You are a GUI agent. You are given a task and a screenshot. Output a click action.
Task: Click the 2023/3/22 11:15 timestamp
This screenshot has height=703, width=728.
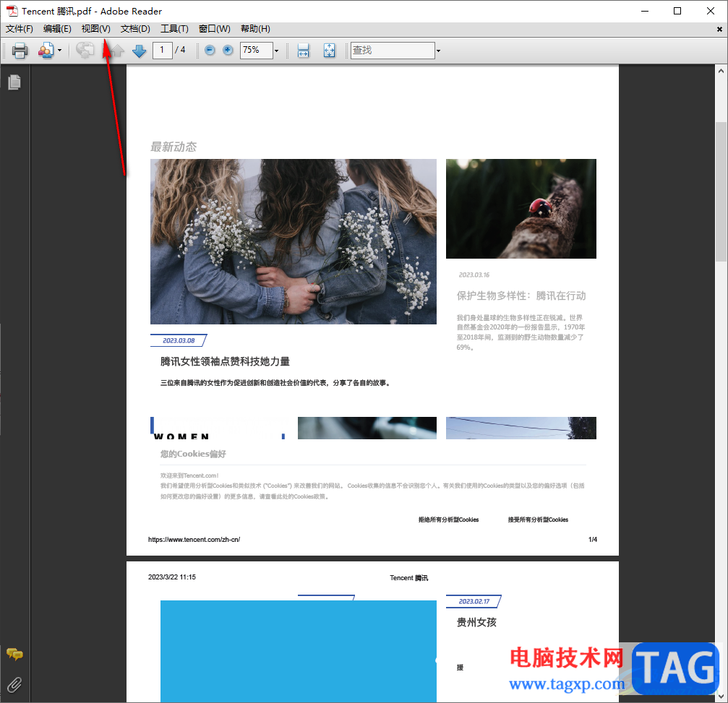[x=172, y=577]
